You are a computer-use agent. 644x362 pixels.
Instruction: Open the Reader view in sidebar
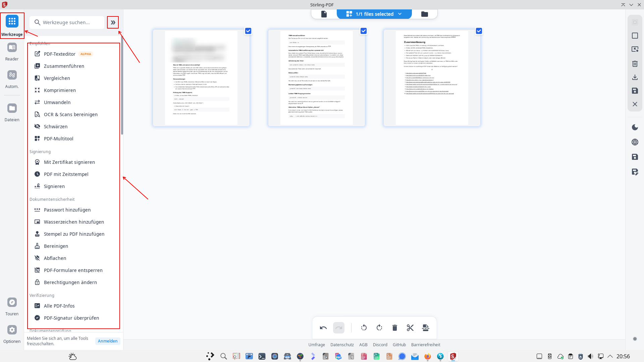point(12,52)
